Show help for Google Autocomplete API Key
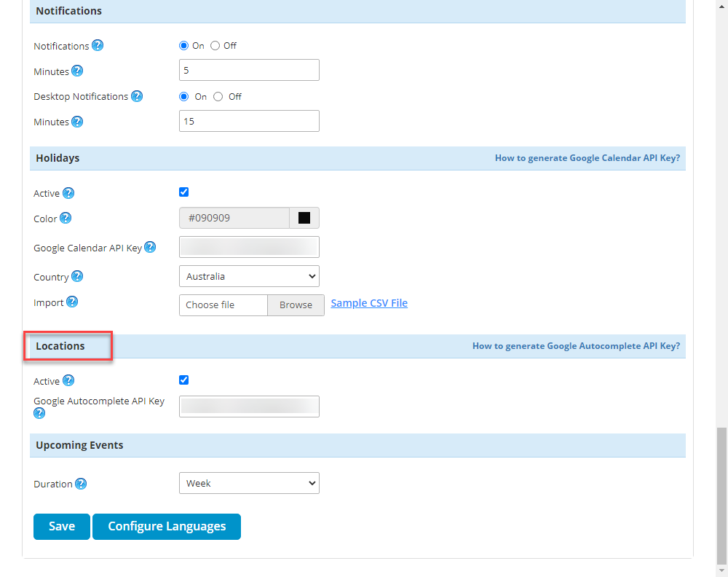Image resolution: width=728 pixels, height=577 pixels. coord(39,413)
